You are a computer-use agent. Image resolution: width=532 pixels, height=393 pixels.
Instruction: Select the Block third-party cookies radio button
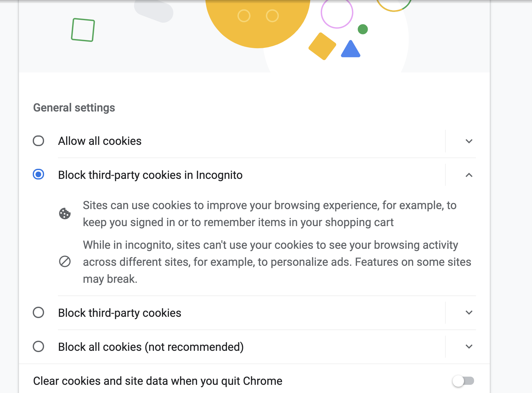[x=38, y=313]
